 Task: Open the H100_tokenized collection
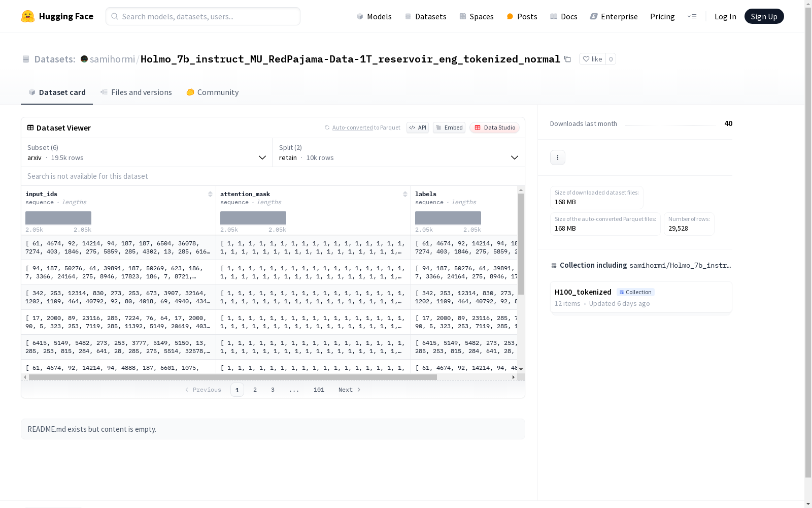[641, 297]
